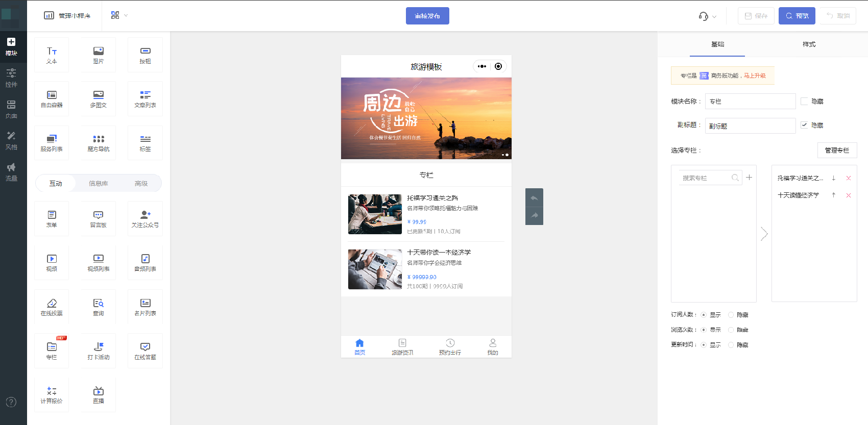This screenshot has width=868, height=425.
Task: Switch to the 样式 tab
Action: click(809, 44)
